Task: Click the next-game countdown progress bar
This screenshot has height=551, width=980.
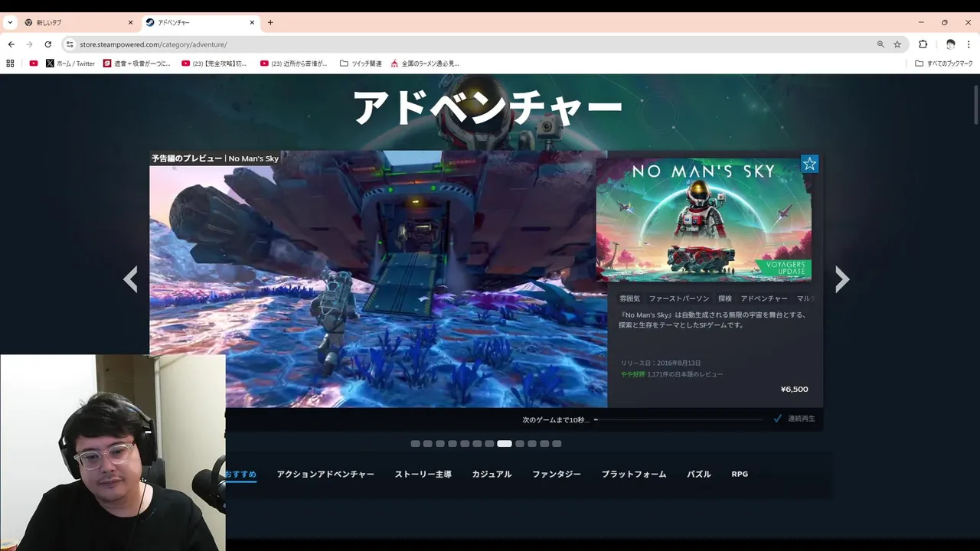Action: click(678, 419)
